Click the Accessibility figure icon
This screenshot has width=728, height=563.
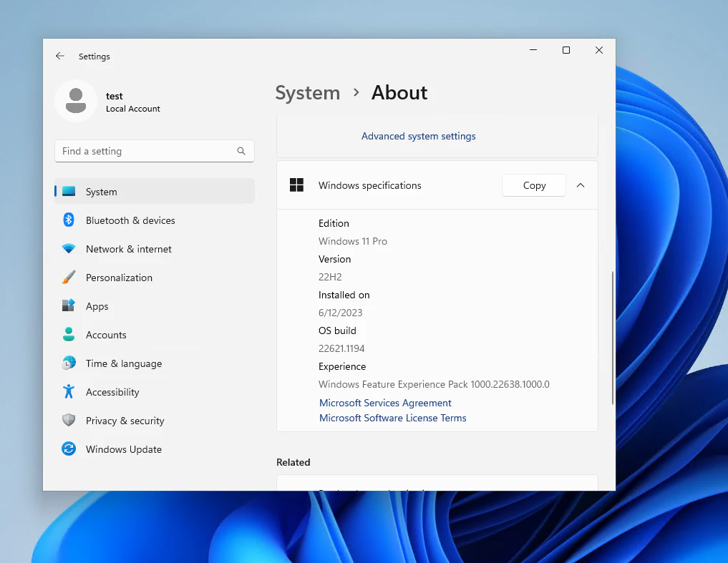(x=69, y=392)
